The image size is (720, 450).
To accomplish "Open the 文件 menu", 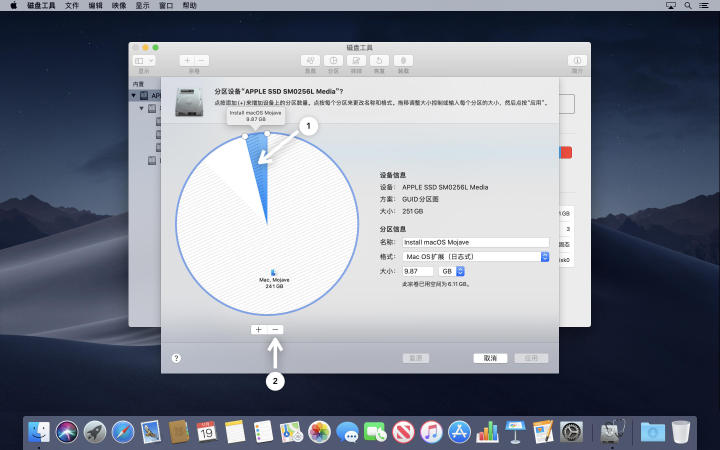I will click(x=72, y=6).
